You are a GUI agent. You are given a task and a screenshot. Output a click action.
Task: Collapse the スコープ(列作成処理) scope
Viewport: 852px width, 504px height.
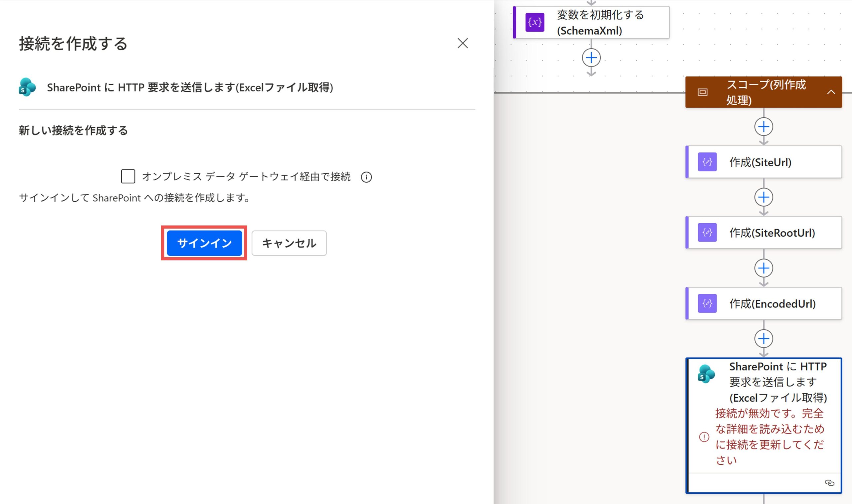pos(831,92)
